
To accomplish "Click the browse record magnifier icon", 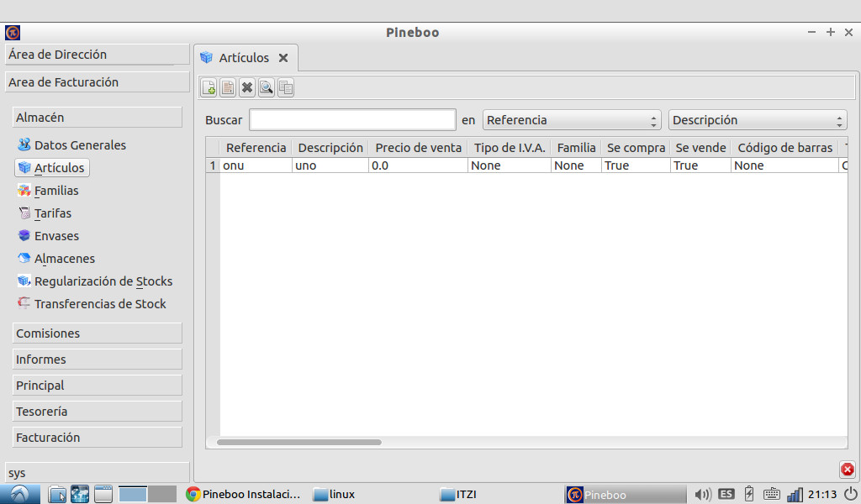I will tap(267, 87).
